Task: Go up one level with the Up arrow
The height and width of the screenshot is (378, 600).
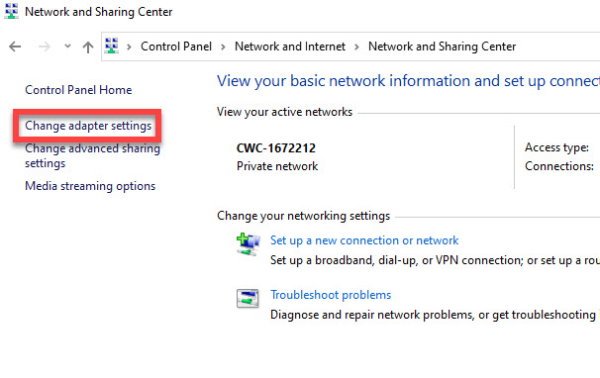Action: click(88, 47)
